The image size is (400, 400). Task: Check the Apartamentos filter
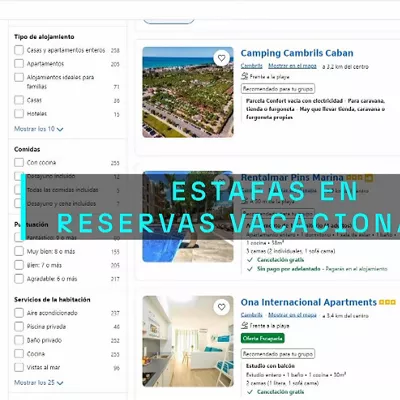pyautogui.click(x=19, y=63)
